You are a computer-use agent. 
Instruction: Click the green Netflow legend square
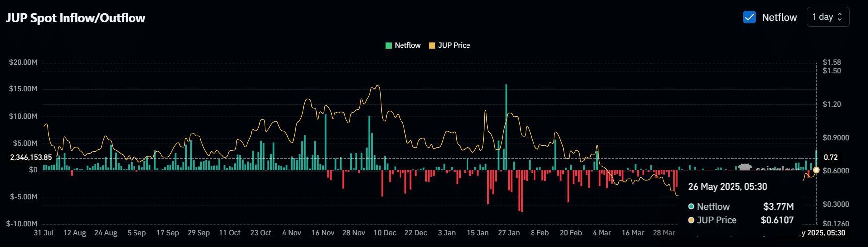389,45
